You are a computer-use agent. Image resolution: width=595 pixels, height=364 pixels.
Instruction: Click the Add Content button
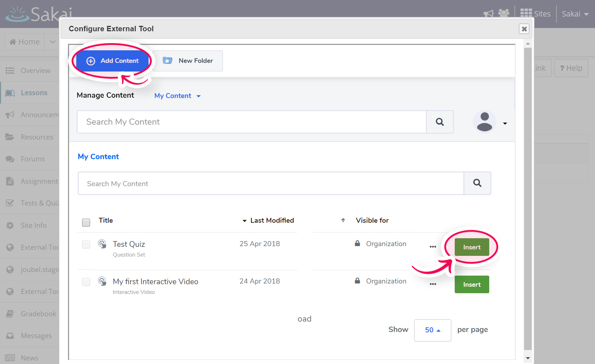pos(113,61)
